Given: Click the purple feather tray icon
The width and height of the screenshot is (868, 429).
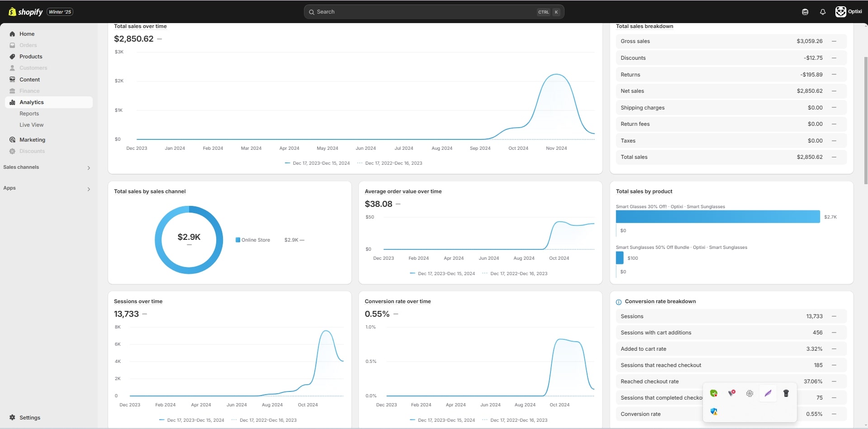Looking at the screenshot, I should pyautogui.click(x=768, y=394).
